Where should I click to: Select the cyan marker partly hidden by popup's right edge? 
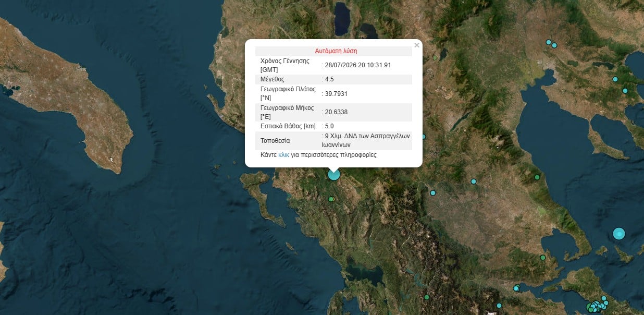point(423,137)
